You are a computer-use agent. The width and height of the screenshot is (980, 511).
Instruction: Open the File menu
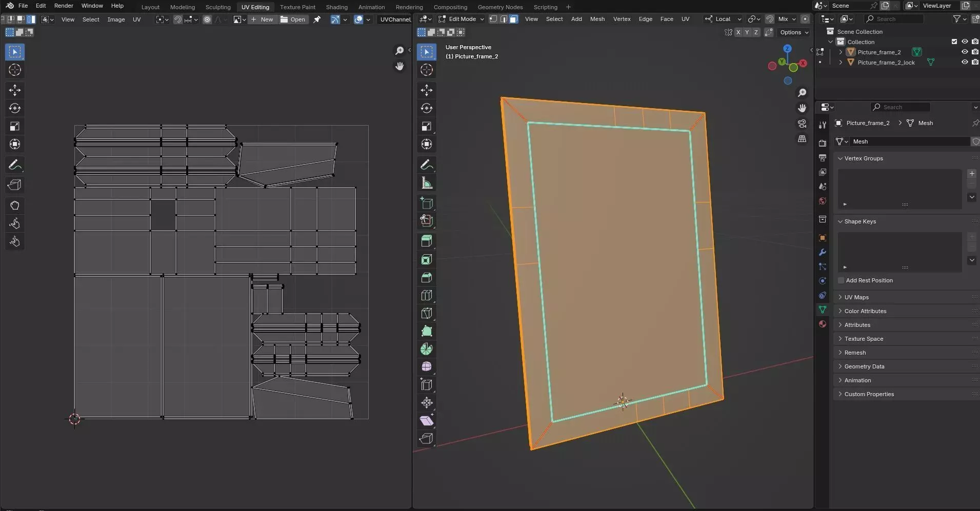(x=23, y=6)
